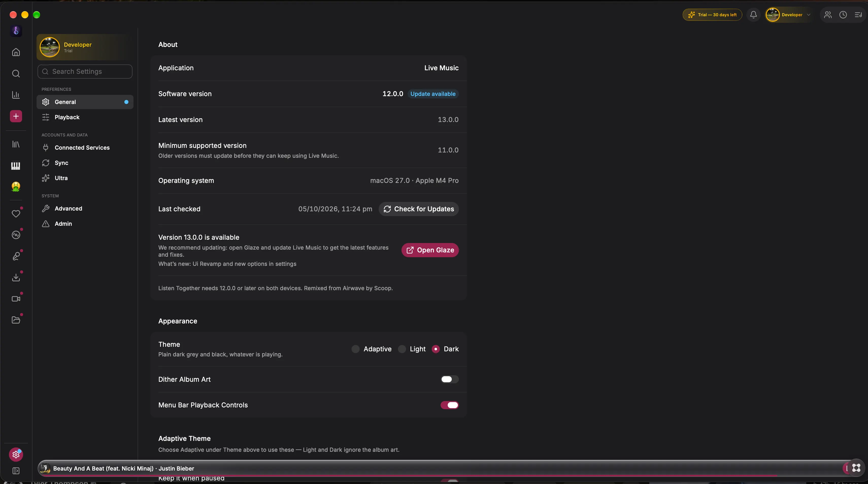Select the Light theme radio
Screen dimensions: 868x484
(x=402, y=349)
